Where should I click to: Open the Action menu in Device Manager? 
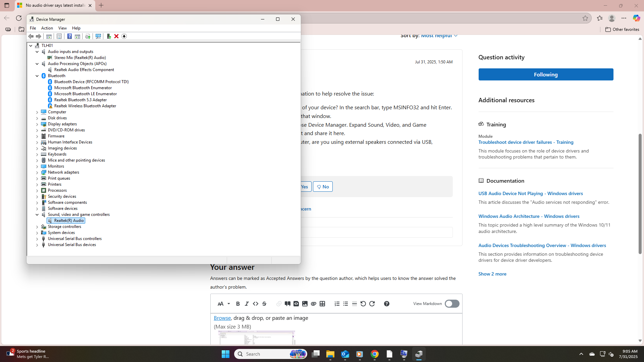pyautogui.click(x=47, y=28)
